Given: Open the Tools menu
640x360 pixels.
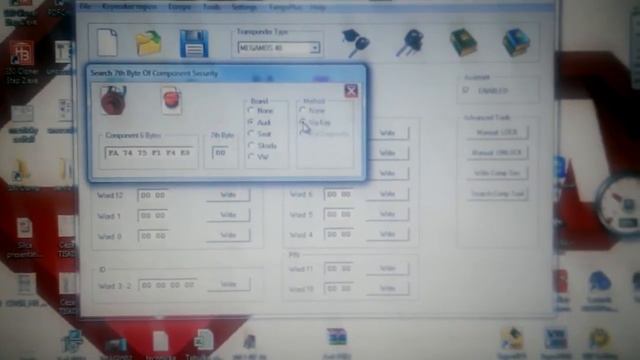Looking at the screenshot, I should pyautogui.click(x=211, y=7).
